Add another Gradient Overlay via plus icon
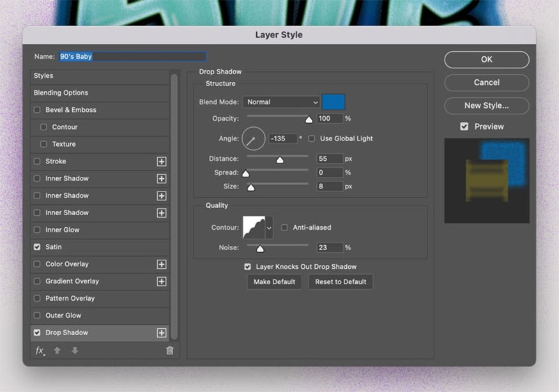 162,282
